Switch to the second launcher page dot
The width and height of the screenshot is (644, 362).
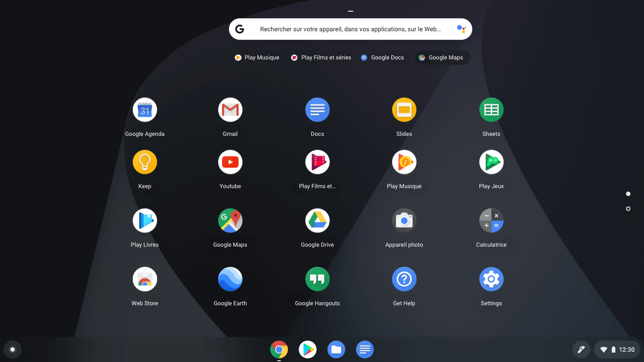628,209
